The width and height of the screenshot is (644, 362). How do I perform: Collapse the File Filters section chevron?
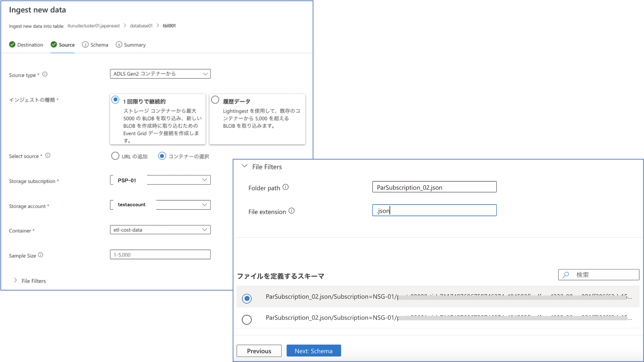[x=244, y=166]
